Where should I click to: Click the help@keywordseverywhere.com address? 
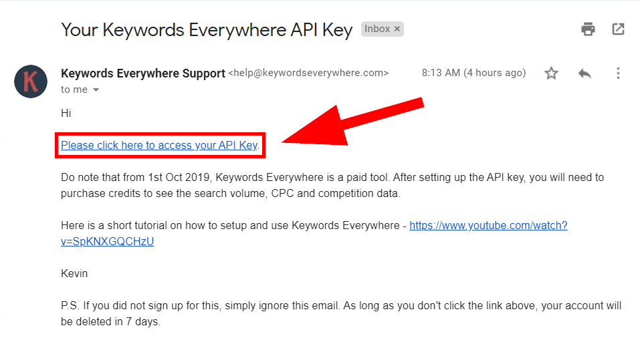(x=308, y=73)
